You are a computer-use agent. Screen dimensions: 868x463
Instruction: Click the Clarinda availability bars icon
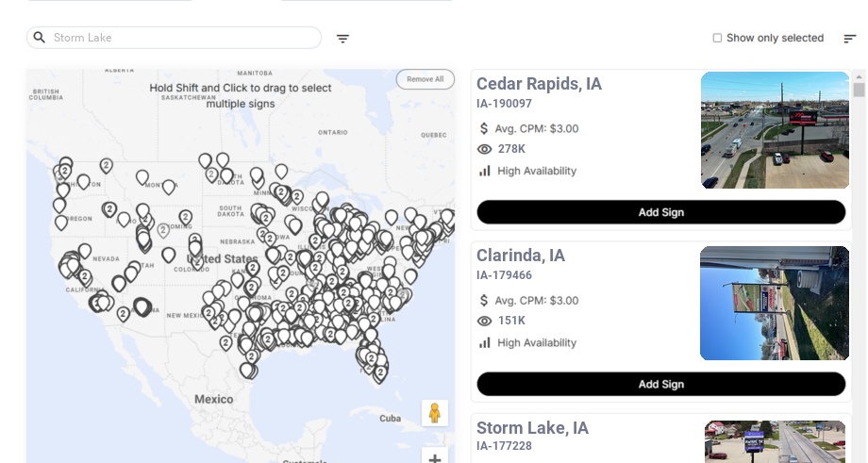click(x=485, y=342)
